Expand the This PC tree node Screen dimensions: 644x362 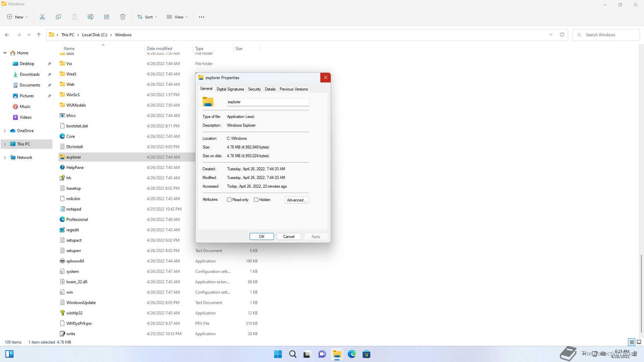[x=5, y=144]
